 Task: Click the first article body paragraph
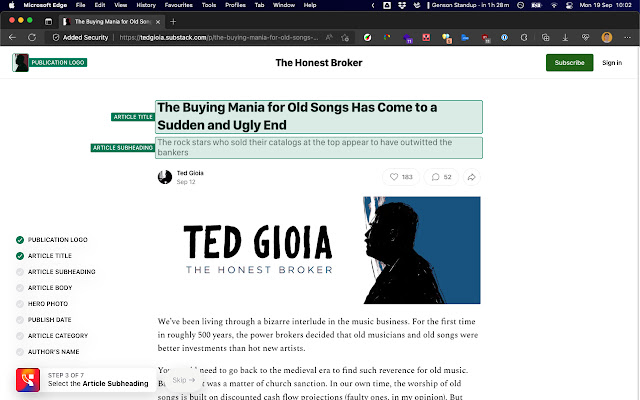point(318,335)
